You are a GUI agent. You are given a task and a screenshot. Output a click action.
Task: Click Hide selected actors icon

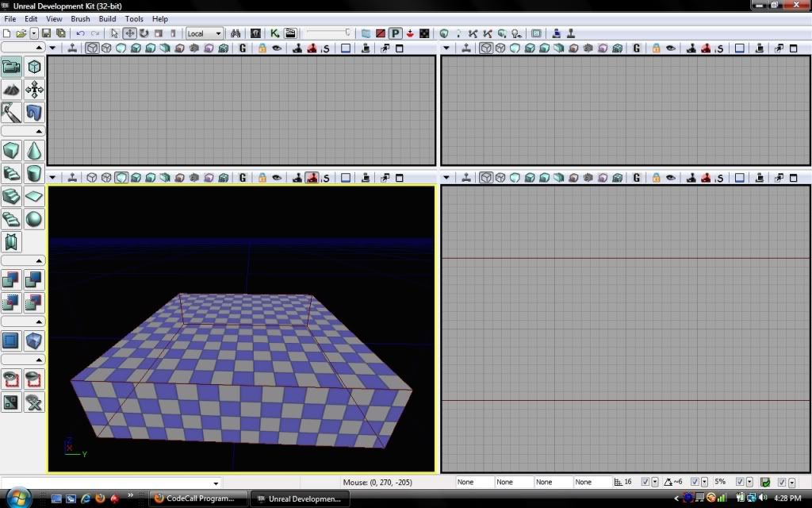tap(34, 379)
